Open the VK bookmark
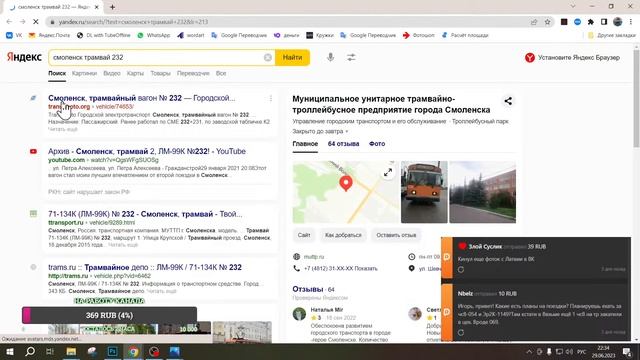This screenshot has width=640, height=360. [14, 36]
